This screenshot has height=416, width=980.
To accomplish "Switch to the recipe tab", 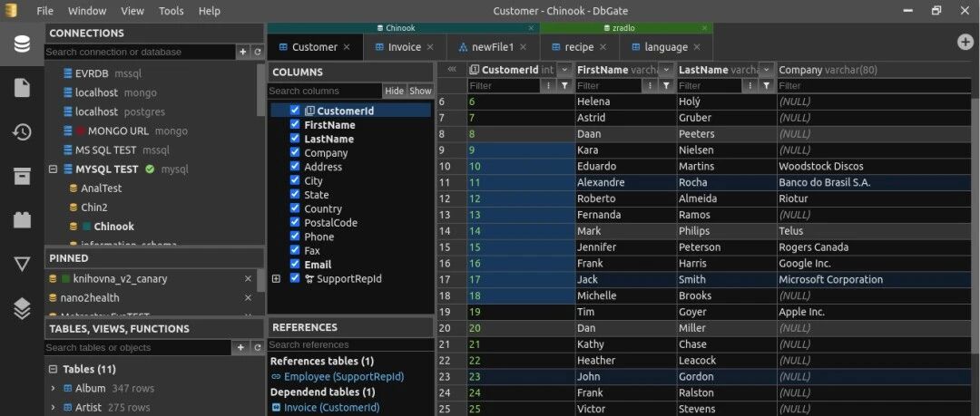I will [x=579, y=47].
